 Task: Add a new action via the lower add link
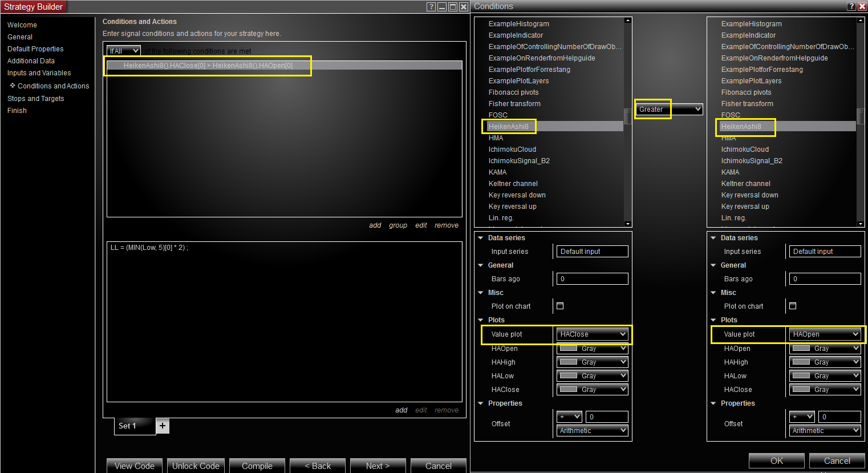click(x=401, y=410)
